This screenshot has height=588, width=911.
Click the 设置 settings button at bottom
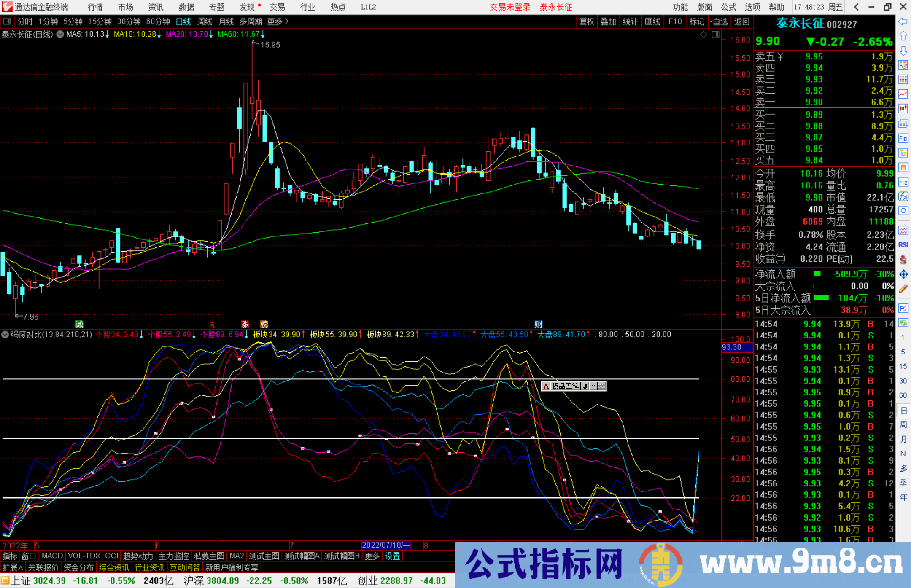(x=392, y=556)
